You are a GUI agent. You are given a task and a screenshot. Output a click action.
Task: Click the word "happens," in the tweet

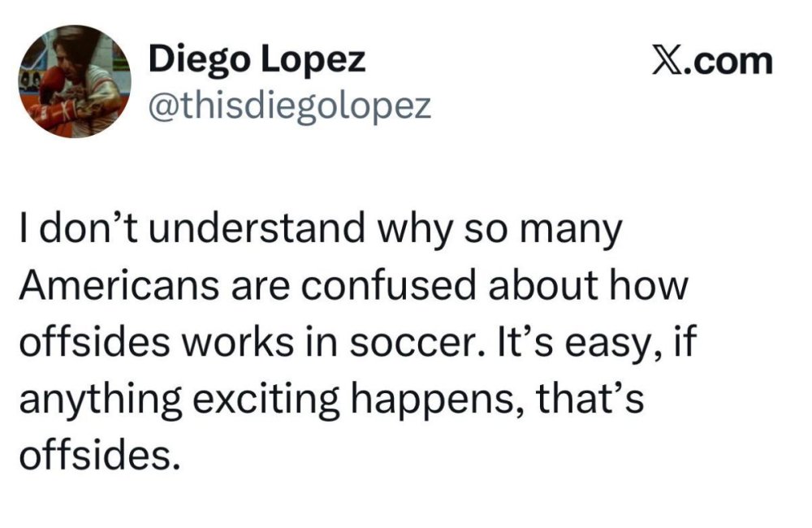click(x=437, y=400)
